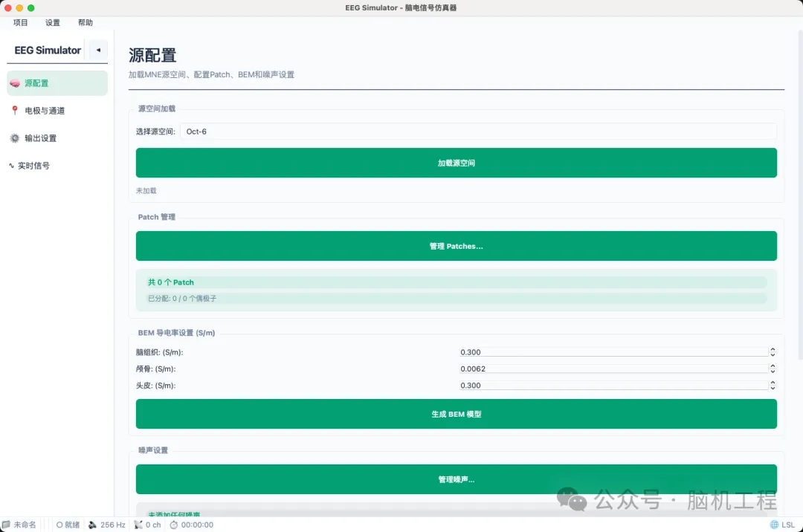Click the 源配置 page heading
Viewport: 803px width, 532px height.
pyautogui.click(x=152, y=55)
